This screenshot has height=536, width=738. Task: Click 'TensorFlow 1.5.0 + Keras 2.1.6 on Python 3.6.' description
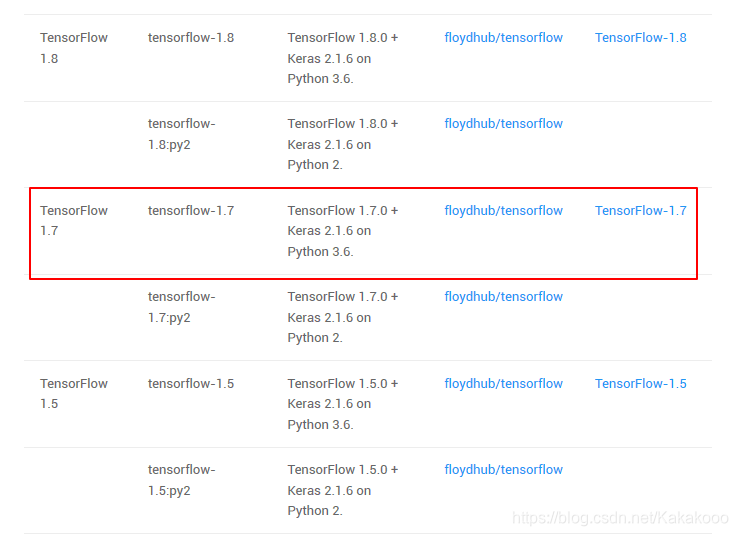[x=343, y=404]
